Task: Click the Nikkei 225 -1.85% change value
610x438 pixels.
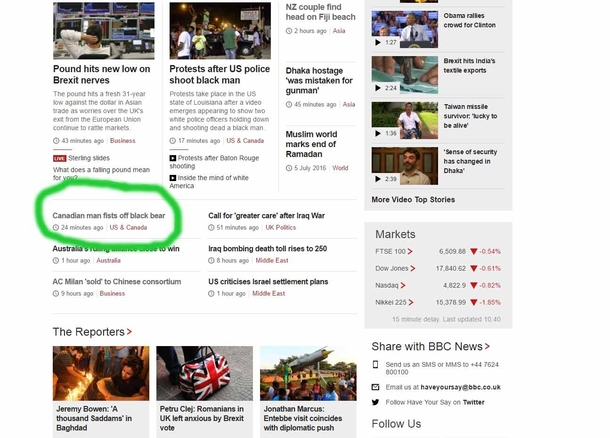Action: (x=490, y=302)
